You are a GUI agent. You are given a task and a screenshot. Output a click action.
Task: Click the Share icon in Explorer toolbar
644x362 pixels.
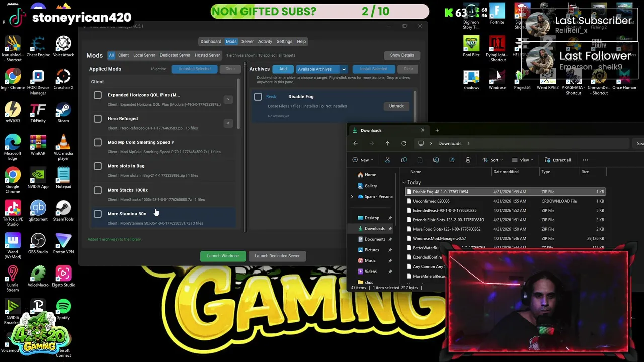point(452,160)
